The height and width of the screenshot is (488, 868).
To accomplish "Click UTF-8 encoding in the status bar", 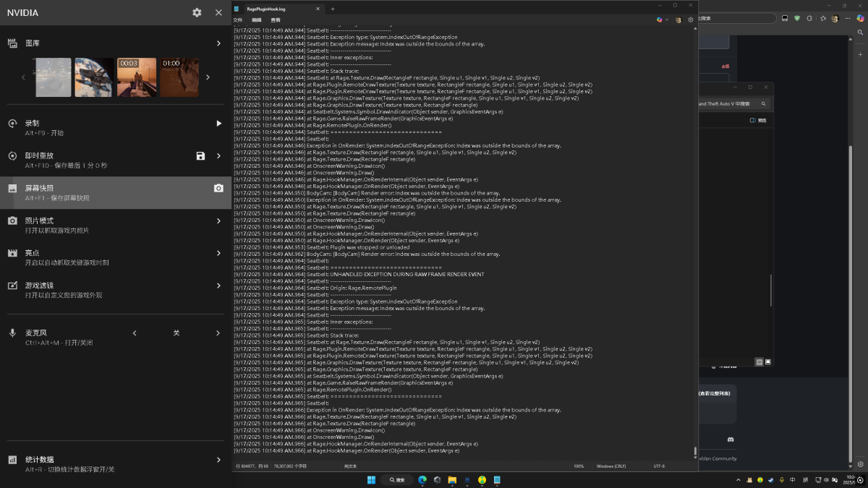I will tap(659, 466).
